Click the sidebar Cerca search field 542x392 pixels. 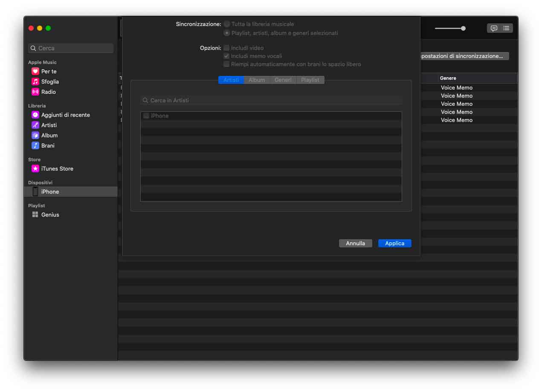(71, 48)
